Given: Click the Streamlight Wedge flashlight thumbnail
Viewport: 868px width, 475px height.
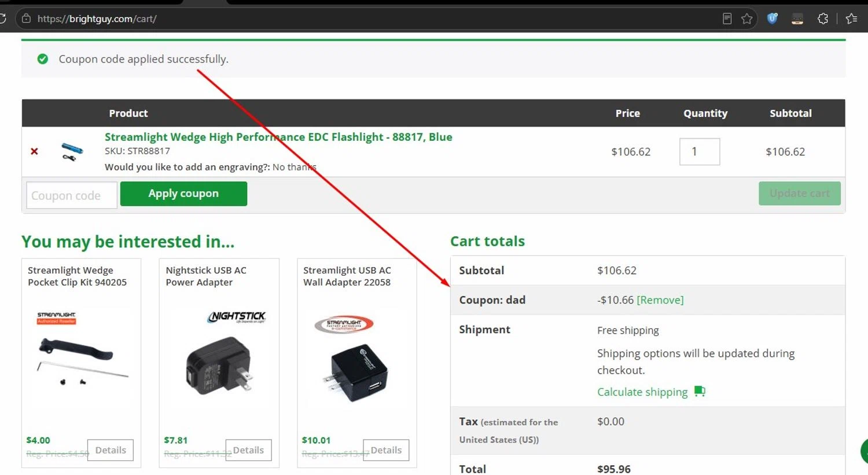Looking at the screenshot, I should tap(72, 152).
